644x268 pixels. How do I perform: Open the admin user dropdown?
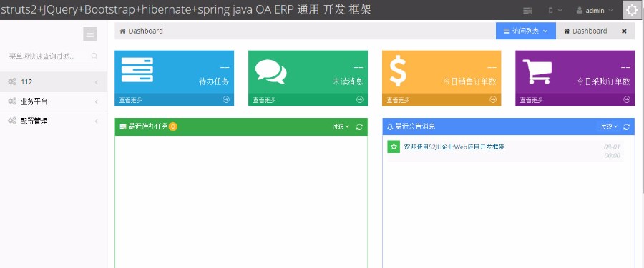pos(595,11)
